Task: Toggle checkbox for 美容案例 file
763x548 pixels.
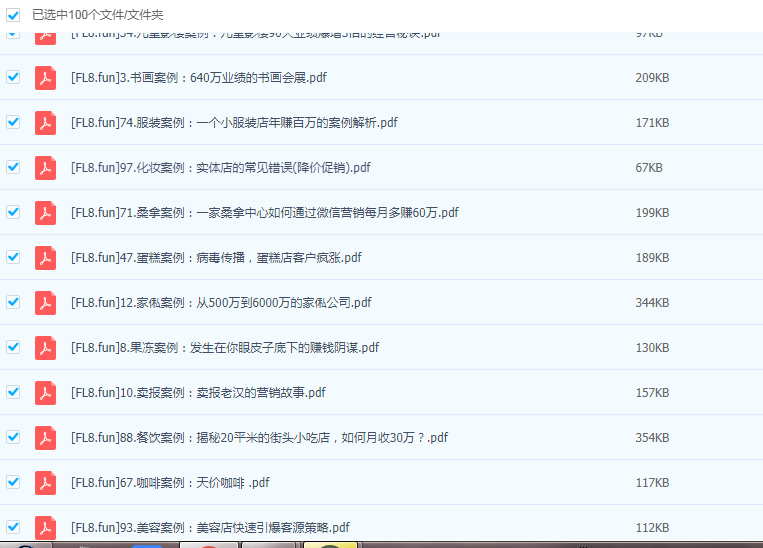Action: tap(13, 527)
